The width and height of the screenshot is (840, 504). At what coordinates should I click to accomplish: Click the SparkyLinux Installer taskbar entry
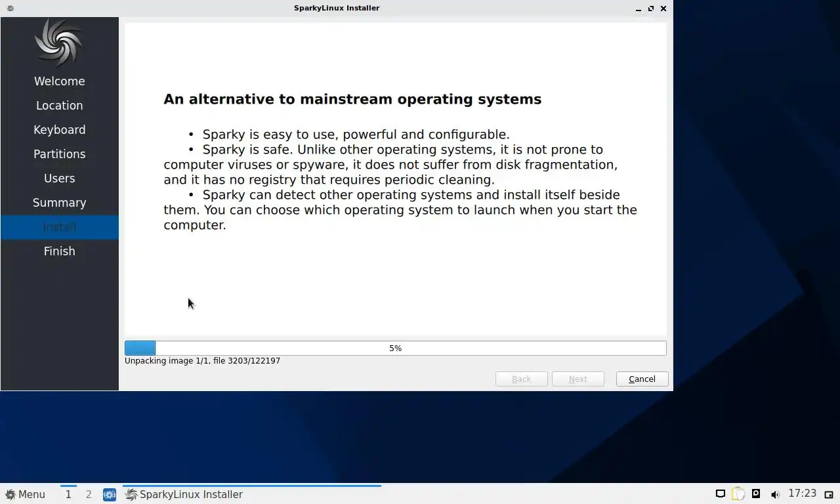[x=251, y=494]
